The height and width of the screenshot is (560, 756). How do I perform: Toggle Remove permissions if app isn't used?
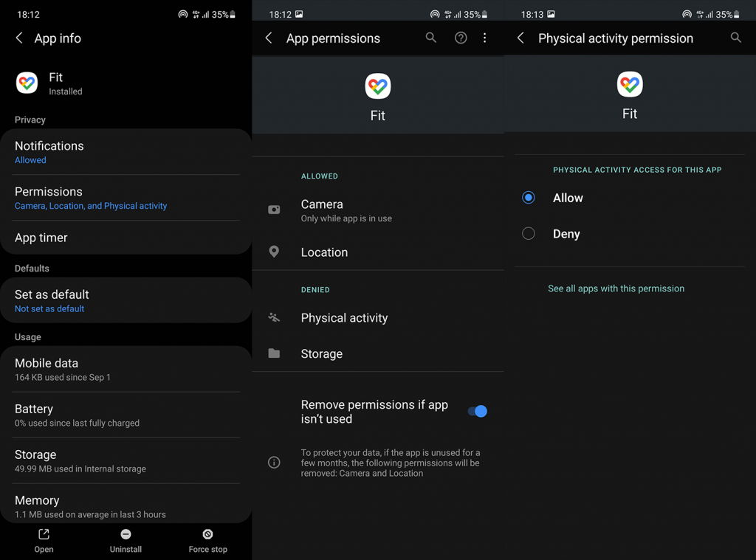coord(478,411)
